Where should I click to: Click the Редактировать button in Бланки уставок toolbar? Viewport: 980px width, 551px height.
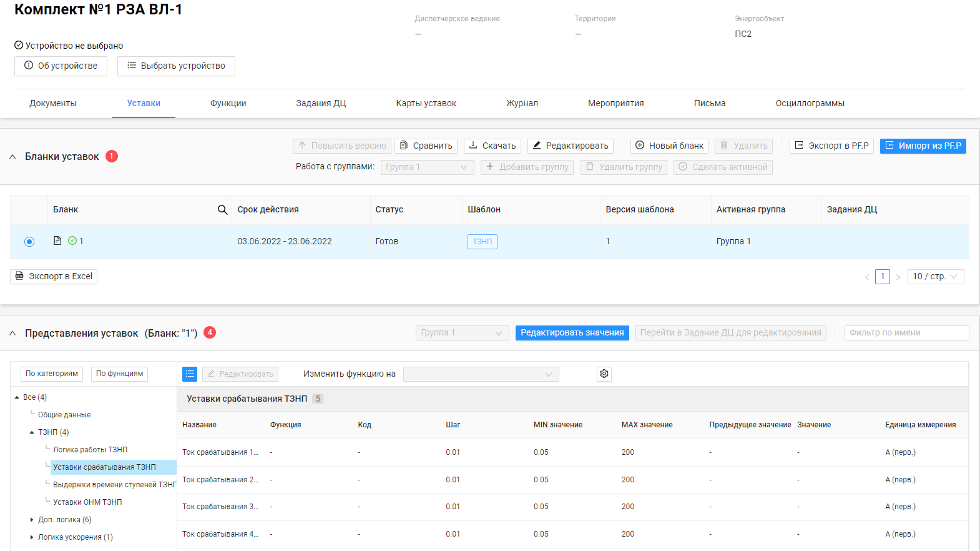coord(571,146)
